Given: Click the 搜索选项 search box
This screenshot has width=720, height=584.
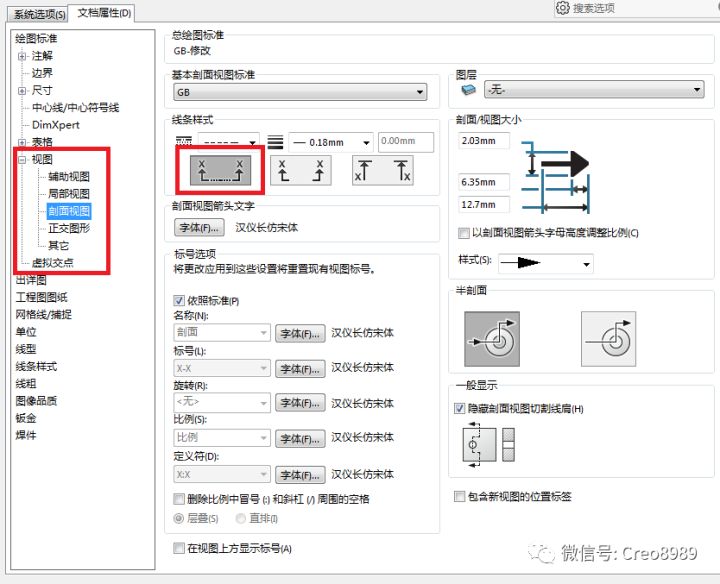Looking at the screenshot, I should point(637,8).
